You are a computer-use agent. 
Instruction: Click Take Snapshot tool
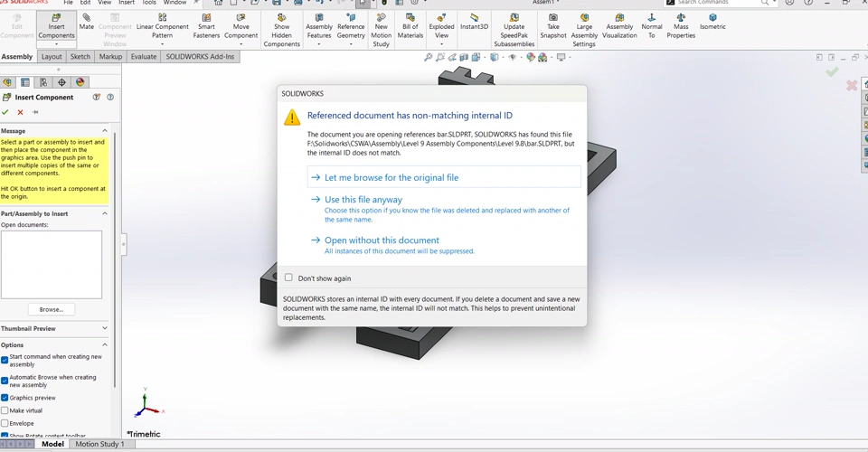click(x=553, y=26)
